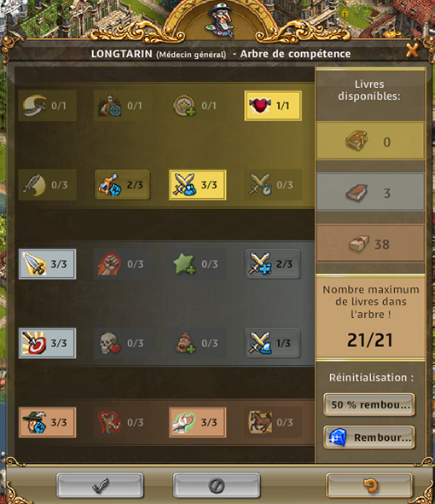Select the skull with heart skill

pos(123,343)
